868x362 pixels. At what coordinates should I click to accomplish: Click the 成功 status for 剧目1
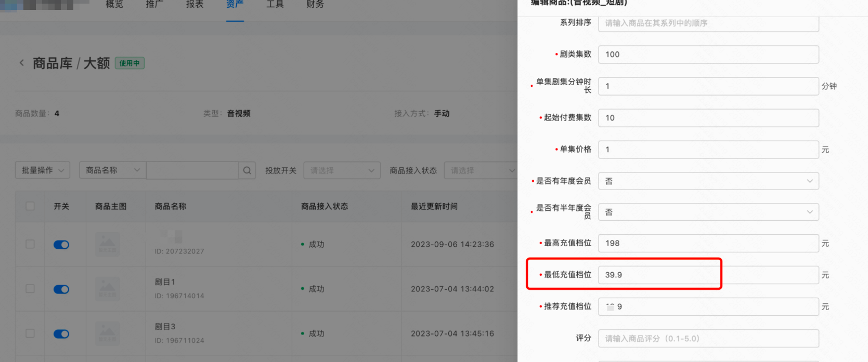click(x=316, y=289)
